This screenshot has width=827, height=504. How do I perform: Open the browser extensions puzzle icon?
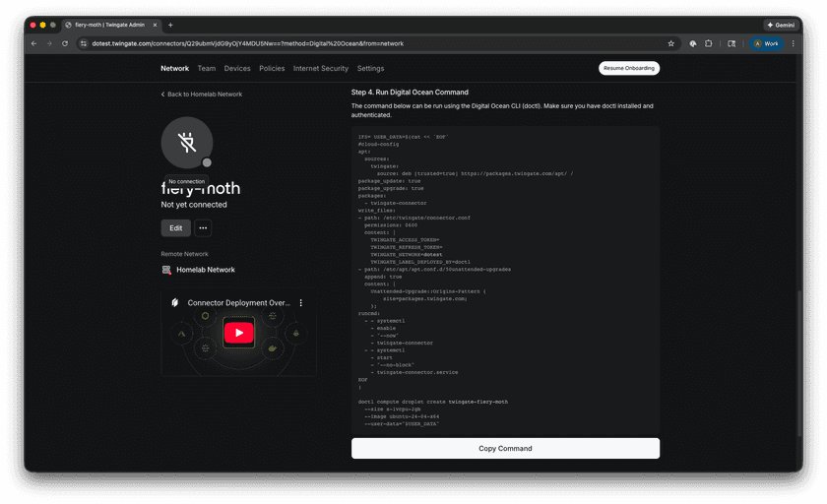(708, 43)
